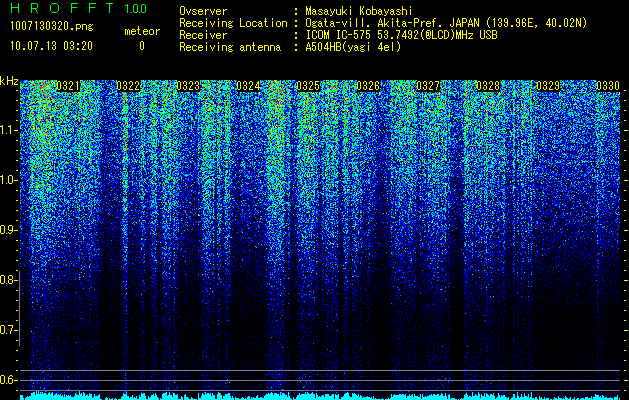This screenshot has height=400, width=629.
Task: Click the observer name Masayuki Kobayashi
Action: pos(359,11)
